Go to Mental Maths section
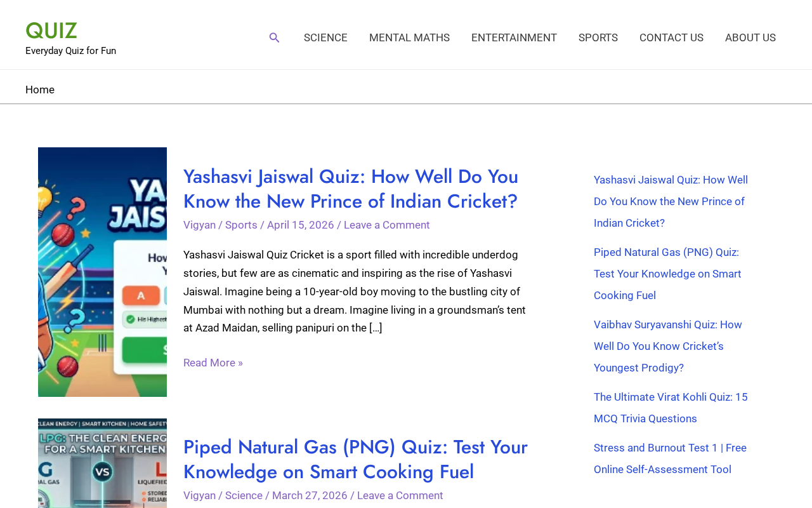The width and height of the screenshot is (812, 508). [409, 37]
